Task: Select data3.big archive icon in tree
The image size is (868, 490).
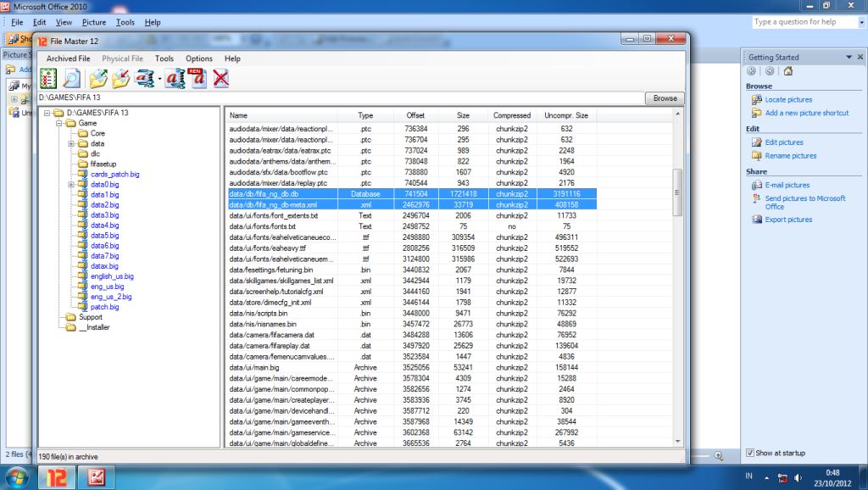Action: (83, 214)
